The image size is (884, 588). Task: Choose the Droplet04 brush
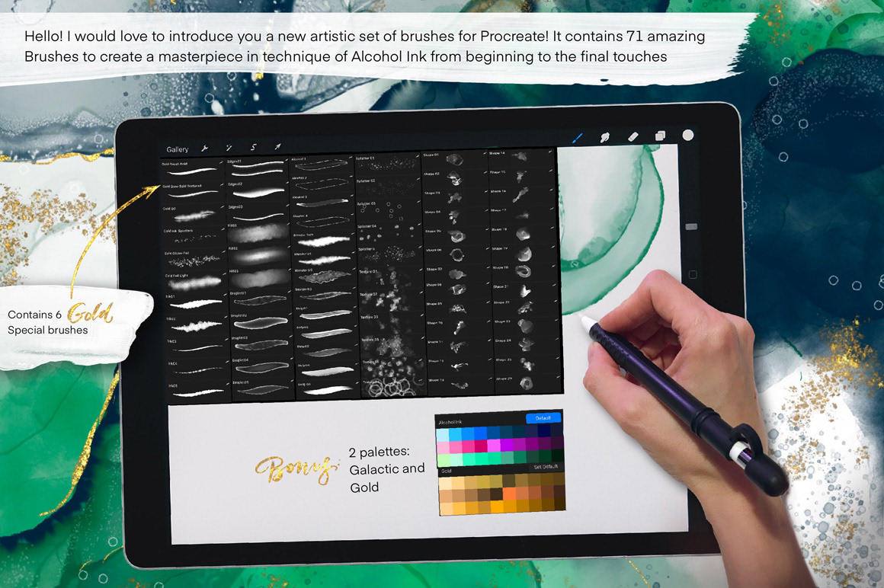tap(263, 368)
